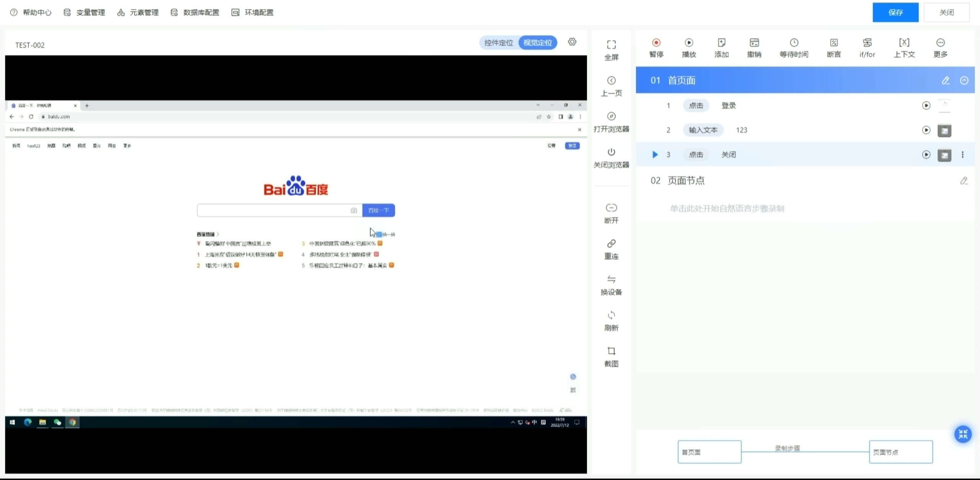This screenshot has width=980, height=480.
Task: Open 元素管理 element management
Action: (x=138, y=12)
